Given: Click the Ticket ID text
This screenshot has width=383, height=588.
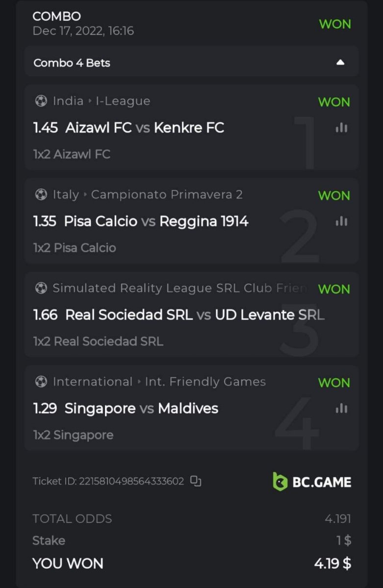Looking at the screenshot, I should tap(108, 481).
